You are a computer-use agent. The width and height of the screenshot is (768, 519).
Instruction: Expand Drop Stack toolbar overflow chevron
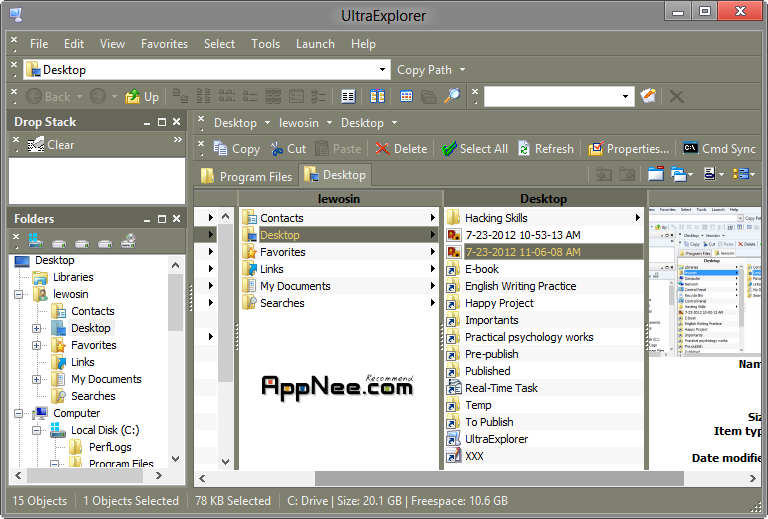[x=177, y=140]
